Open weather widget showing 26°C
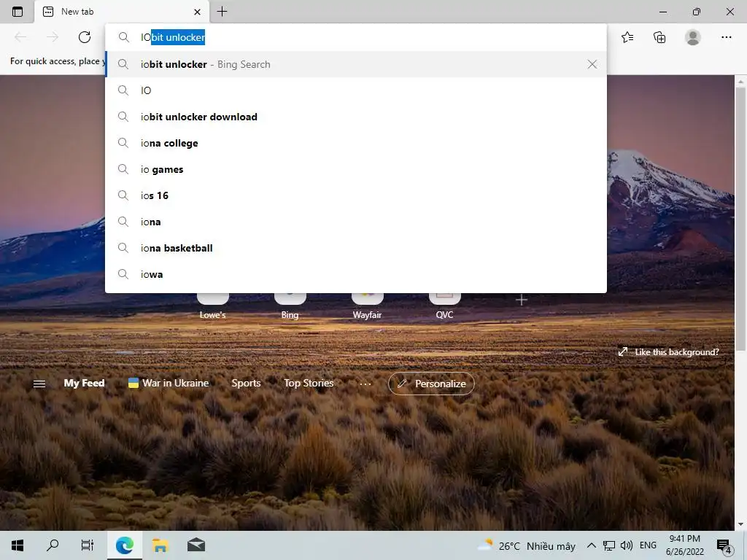The height and width of the screenshot is (560, 747). point(526,545)
